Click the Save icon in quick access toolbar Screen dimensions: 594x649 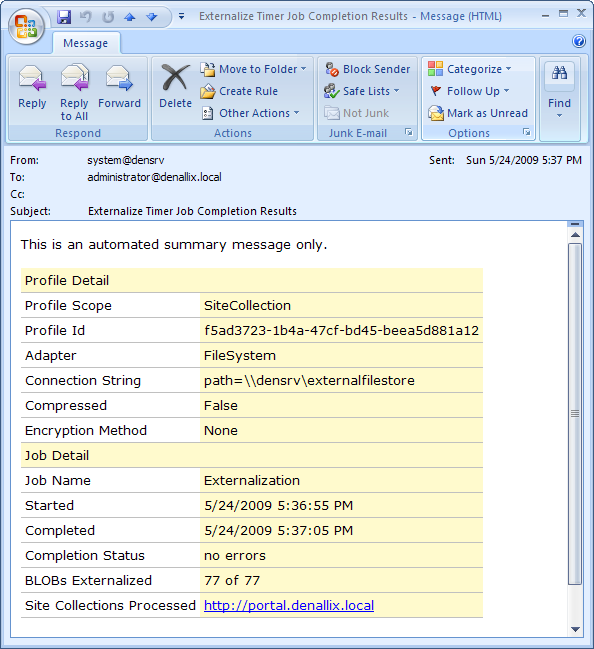pos(64,17)
